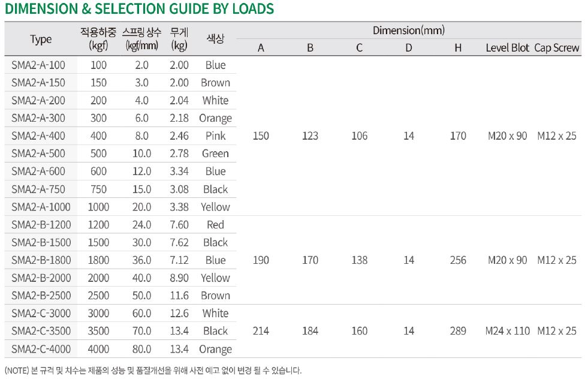
Task: Click the NOTE text at bottom
Action: (x=153, y=371)
